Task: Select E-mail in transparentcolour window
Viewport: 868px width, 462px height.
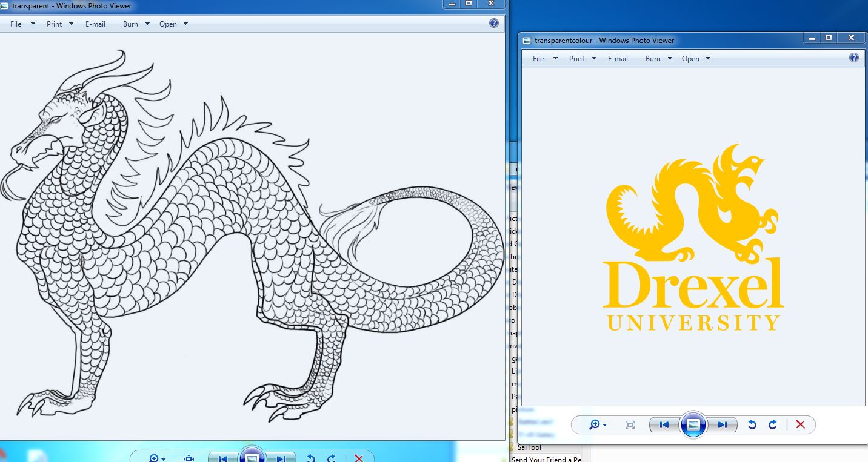Action: [x=618, y=59]
